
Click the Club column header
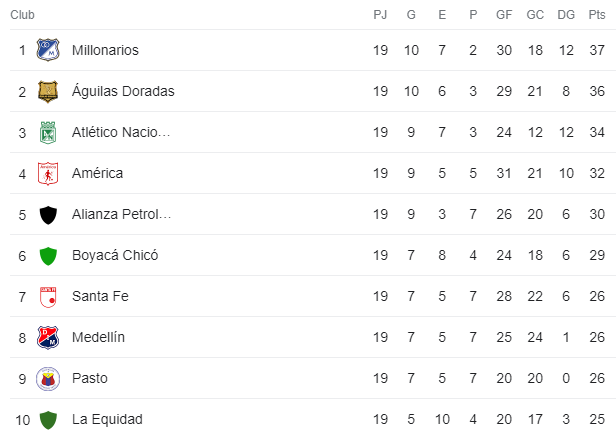22,15
